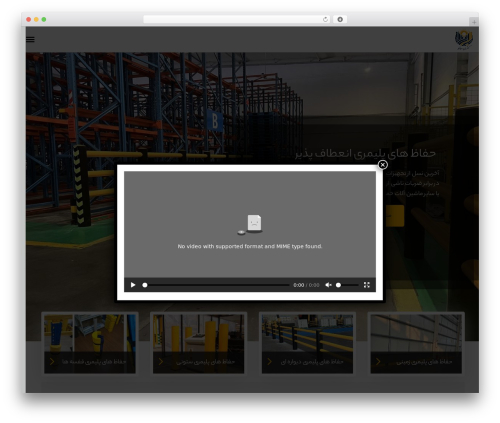Click the yellow button behind the popup
Screen dimensions: 500x423
click(394, 216)
